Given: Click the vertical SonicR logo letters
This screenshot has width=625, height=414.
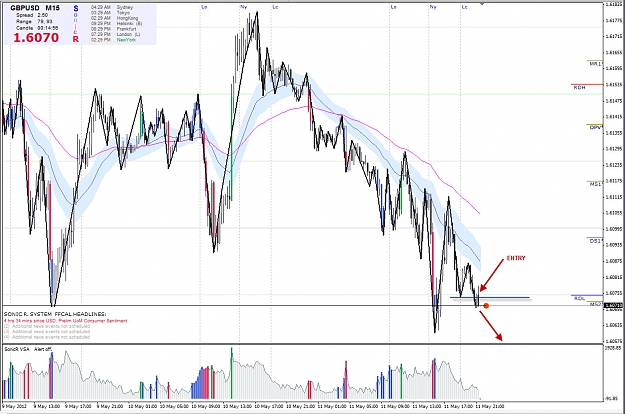Looking at the screenshot, I should coord(76,24).
